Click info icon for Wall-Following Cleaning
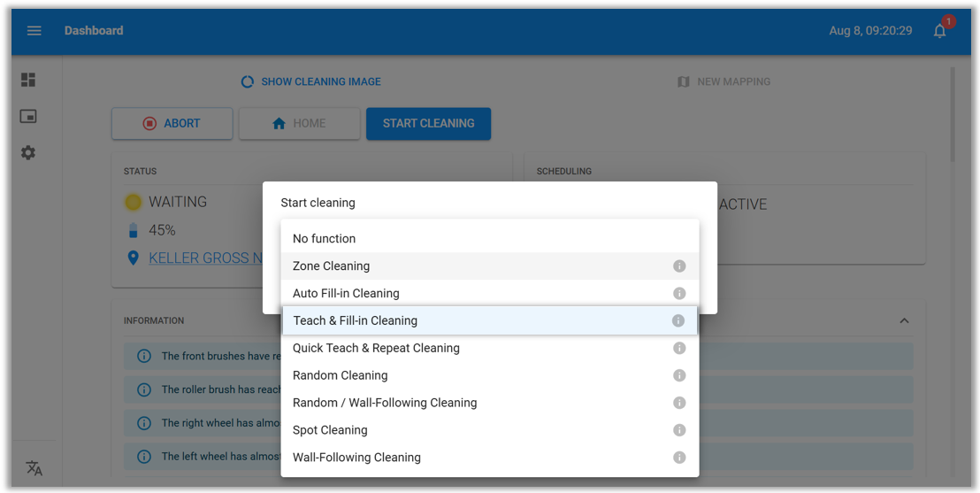 (x=679, y=458)
